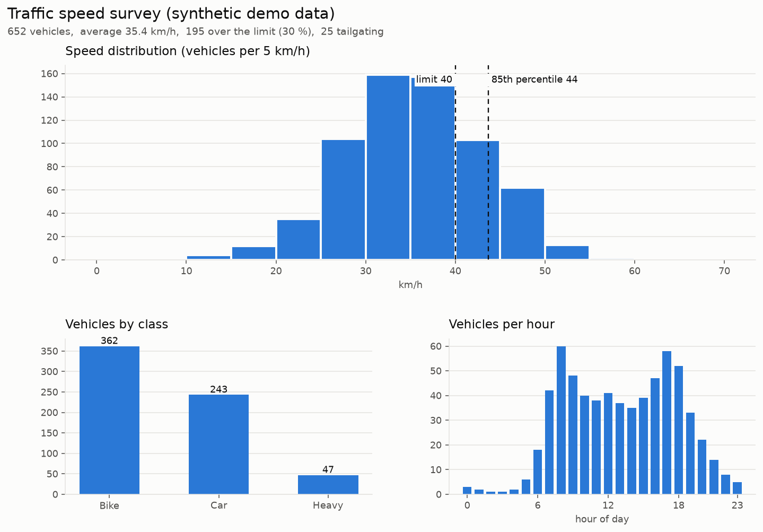The width and height of the screenshot is (763, 532).
Task: Click the hour-17 bar in the hourly chart
Action: coord(666,423)
